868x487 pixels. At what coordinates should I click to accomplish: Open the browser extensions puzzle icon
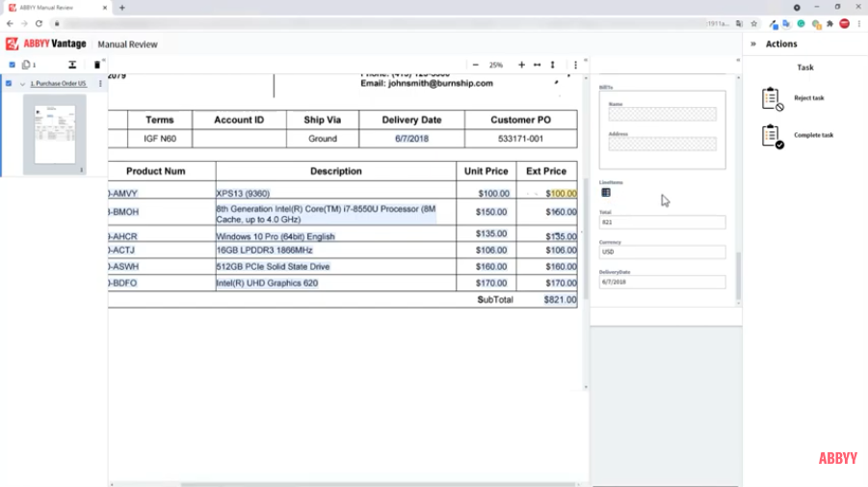(829, 24)
